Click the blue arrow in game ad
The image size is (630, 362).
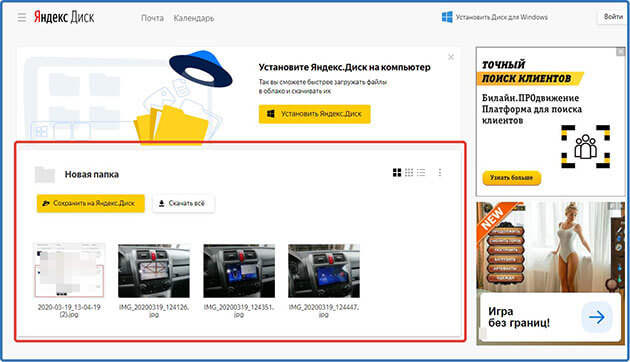(597, 317)
